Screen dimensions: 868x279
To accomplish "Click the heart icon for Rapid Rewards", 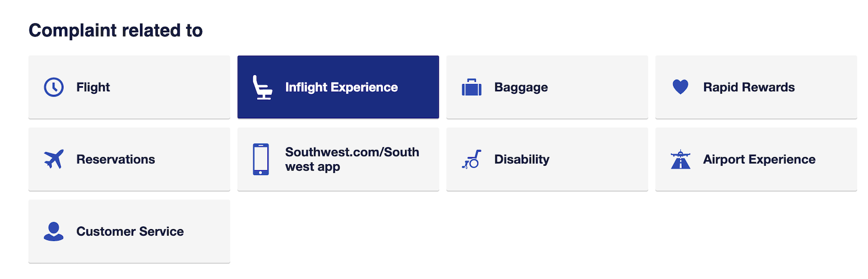I will click(x=680, y=87).
